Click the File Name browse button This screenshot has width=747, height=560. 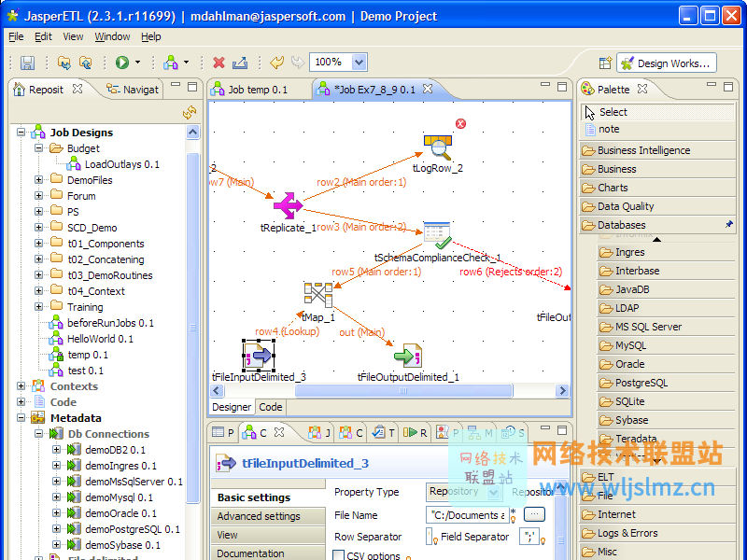(x=534, y=514)
